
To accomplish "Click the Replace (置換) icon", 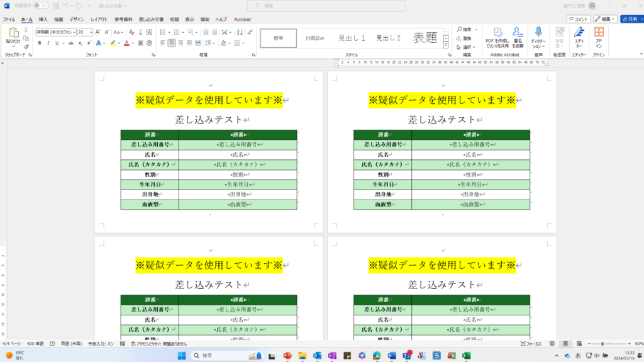I will [x=464, y=38].
